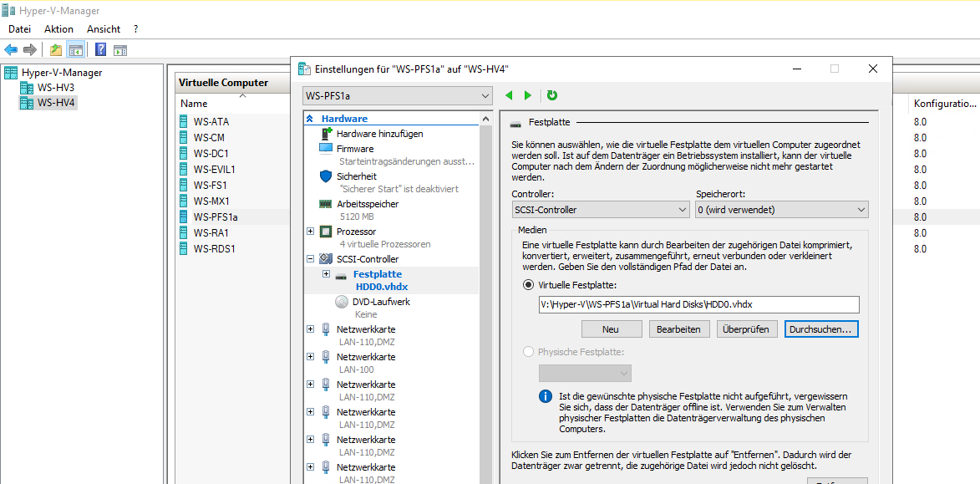The height and width of the screenshot is (484, 980).
Task: Select virtual machine WS-PFS1a in list
Action: [216, 217]
